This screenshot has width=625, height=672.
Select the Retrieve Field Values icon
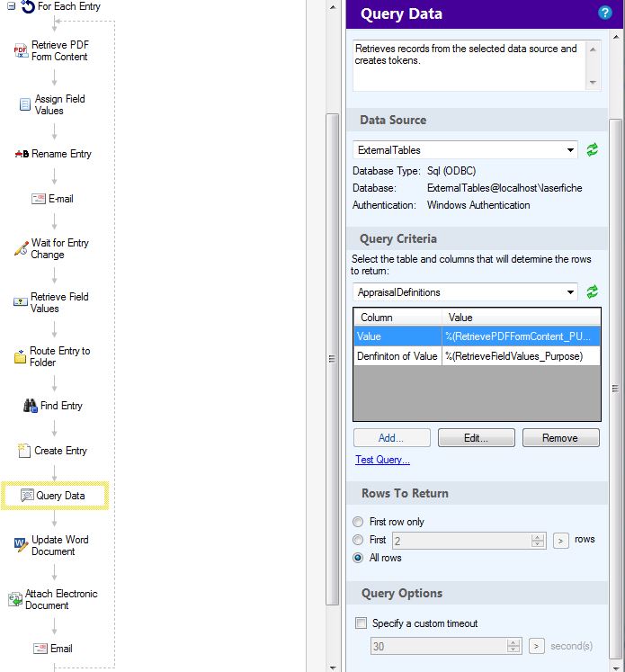[21, 301]
